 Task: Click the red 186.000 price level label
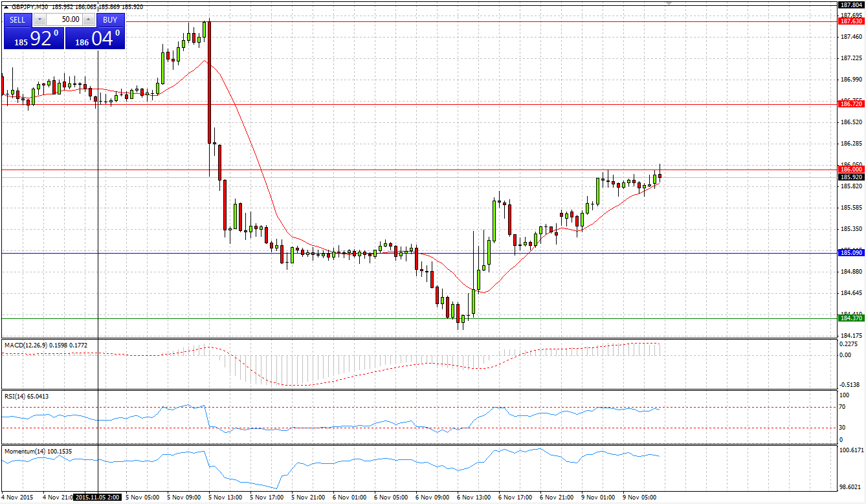click(850, 169)
